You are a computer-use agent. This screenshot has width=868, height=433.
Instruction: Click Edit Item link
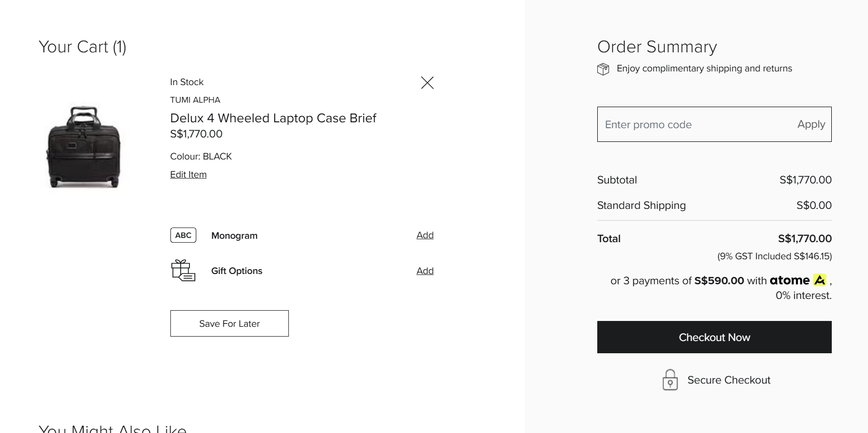point(188,175)
